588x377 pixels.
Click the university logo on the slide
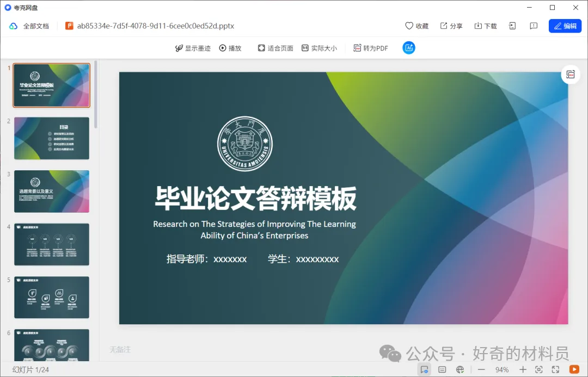pos(245,144)
